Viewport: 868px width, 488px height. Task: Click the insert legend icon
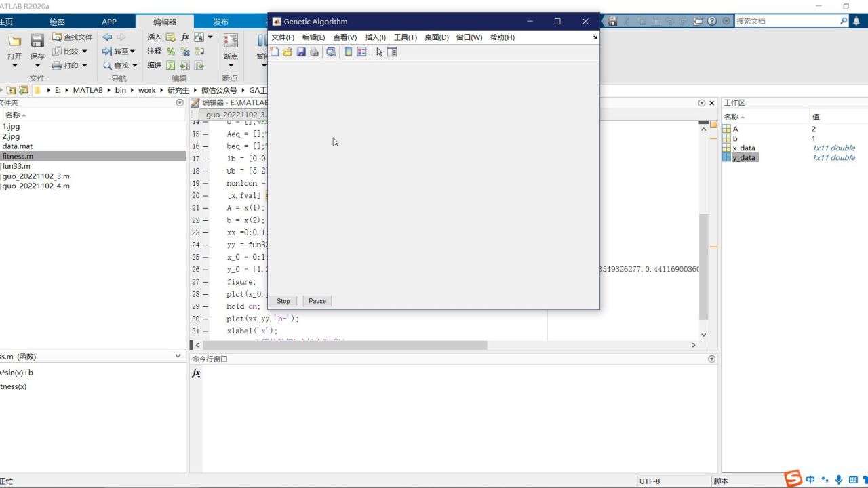(x=361, y=52)
